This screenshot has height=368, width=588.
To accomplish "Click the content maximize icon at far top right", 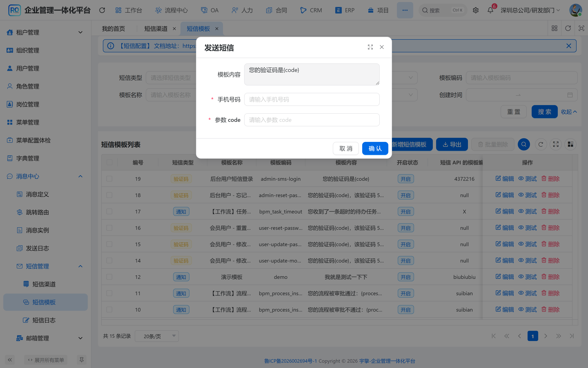I will (x=581, y=28).
